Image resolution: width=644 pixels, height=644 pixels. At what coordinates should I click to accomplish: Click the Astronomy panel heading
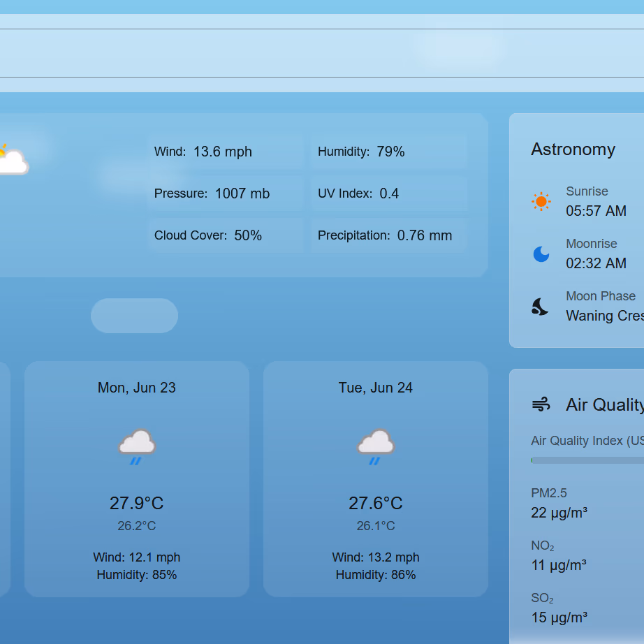coord(573,149)
